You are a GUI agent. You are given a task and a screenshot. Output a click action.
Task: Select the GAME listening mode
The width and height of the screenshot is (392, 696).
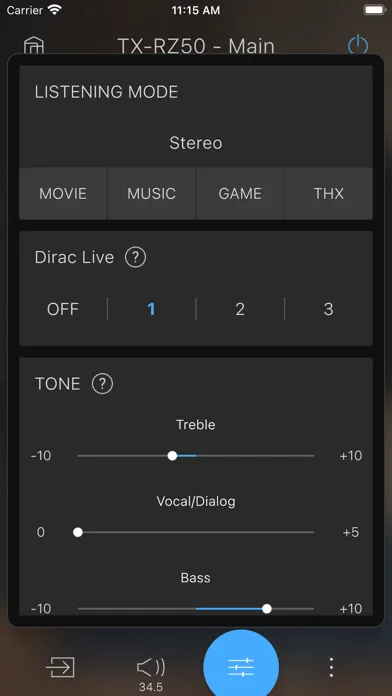tap(240, 194)
